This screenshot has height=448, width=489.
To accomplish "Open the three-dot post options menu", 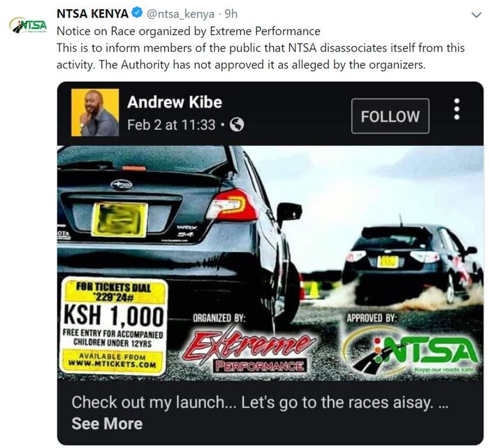I will 457,109.
